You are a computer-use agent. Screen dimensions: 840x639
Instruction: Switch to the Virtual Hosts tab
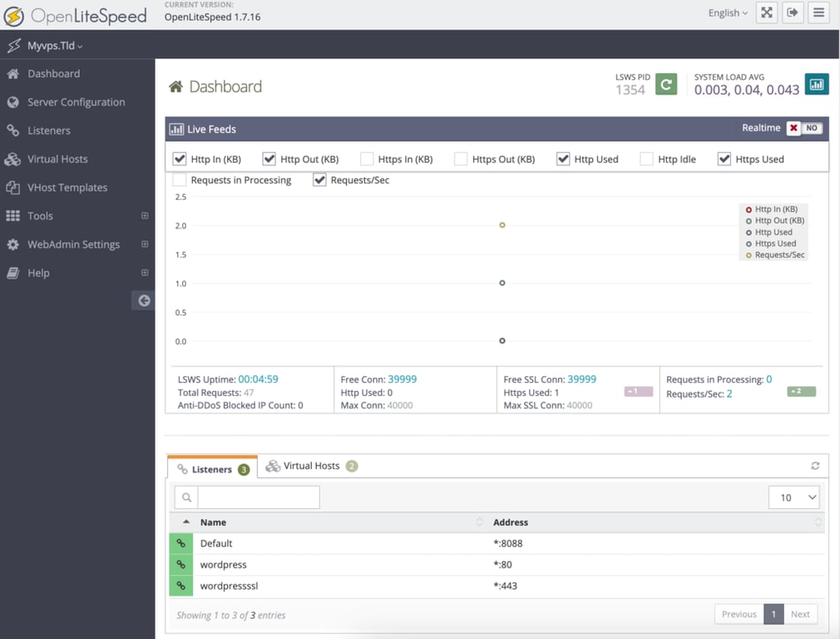[310, 466]
